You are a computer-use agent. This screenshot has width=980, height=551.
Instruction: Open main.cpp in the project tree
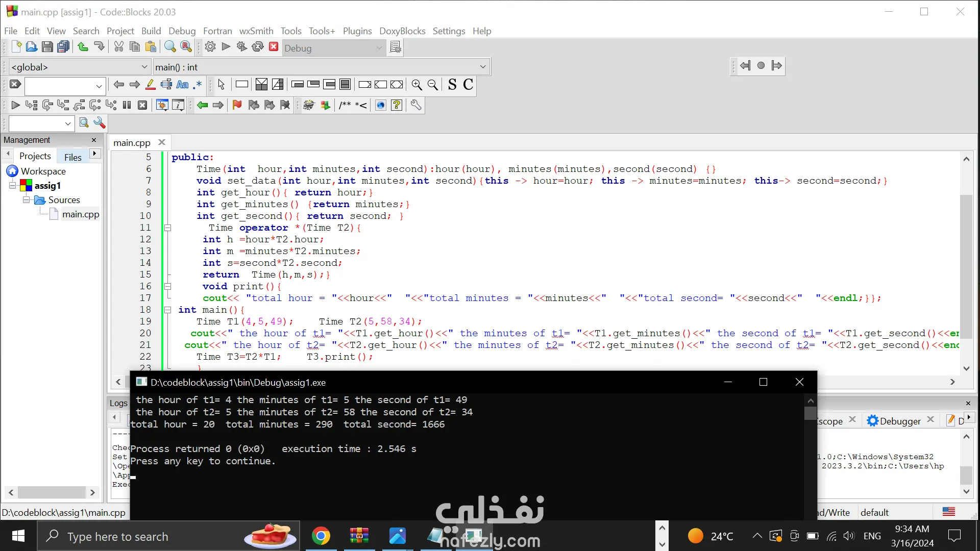[80, 214]
